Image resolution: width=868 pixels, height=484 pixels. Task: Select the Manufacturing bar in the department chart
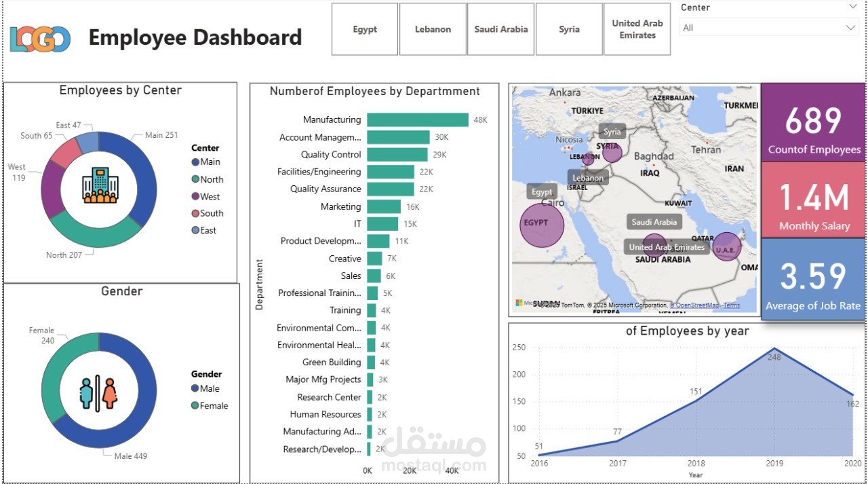(417, 119)
